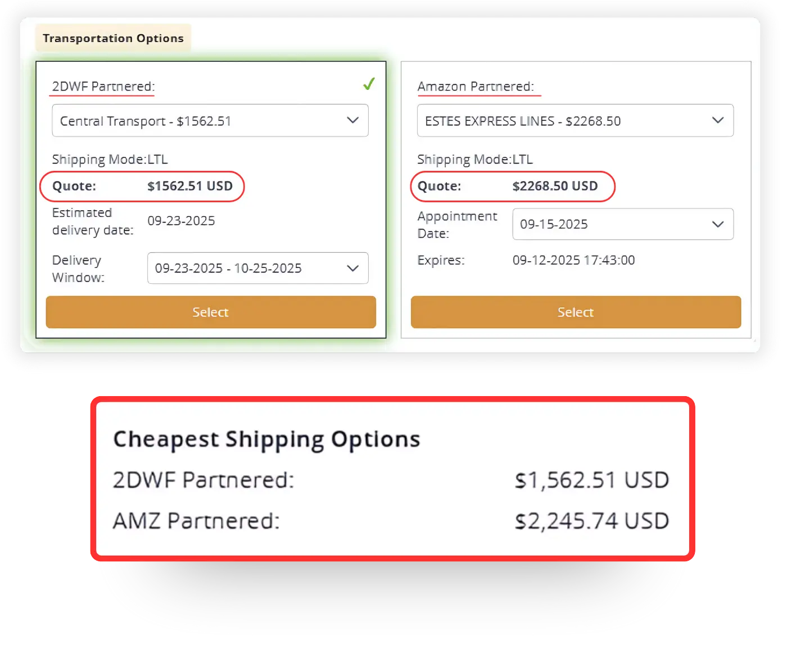
Task: Click the chevron arrow beside Central Transport
Action: [352, 120]
